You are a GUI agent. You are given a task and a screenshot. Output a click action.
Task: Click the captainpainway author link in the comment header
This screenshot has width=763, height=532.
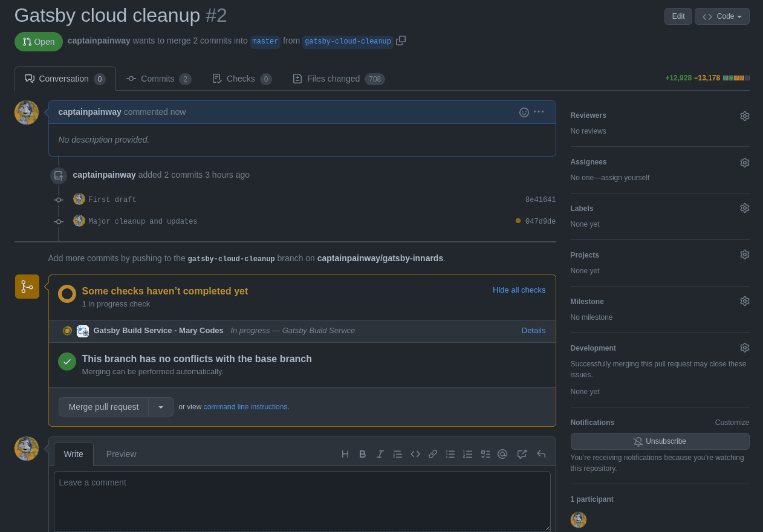pyautogui.click(x=90, y=112)
